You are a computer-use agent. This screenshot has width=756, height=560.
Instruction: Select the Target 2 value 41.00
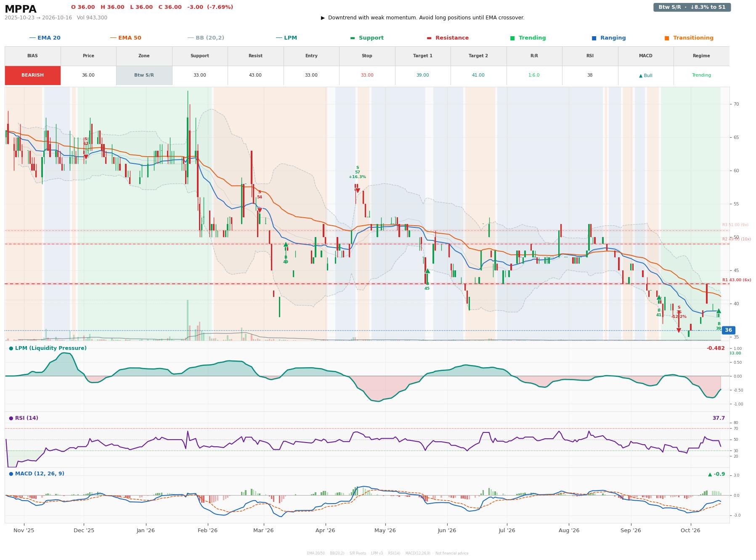click(x=478, y=75)
